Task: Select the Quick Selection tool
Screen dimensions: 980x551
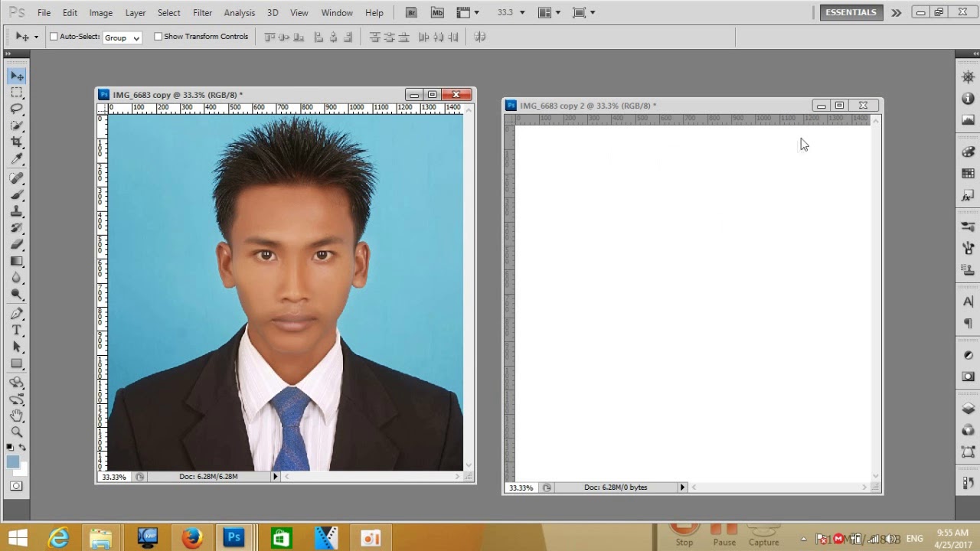Action: pos(17,126)
